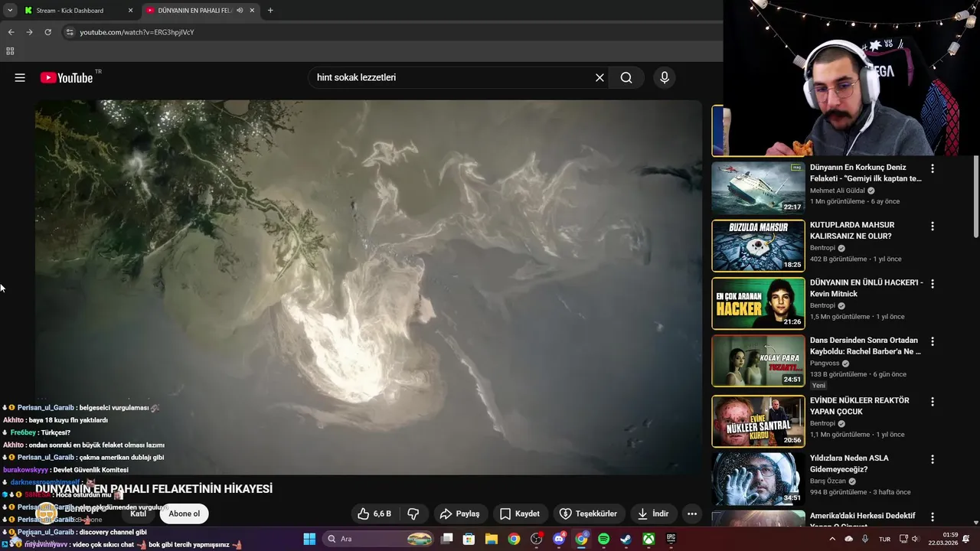
Task: Click the Teşekkürler thanks button
Action: pyautogui.click(x=588, y=514)
